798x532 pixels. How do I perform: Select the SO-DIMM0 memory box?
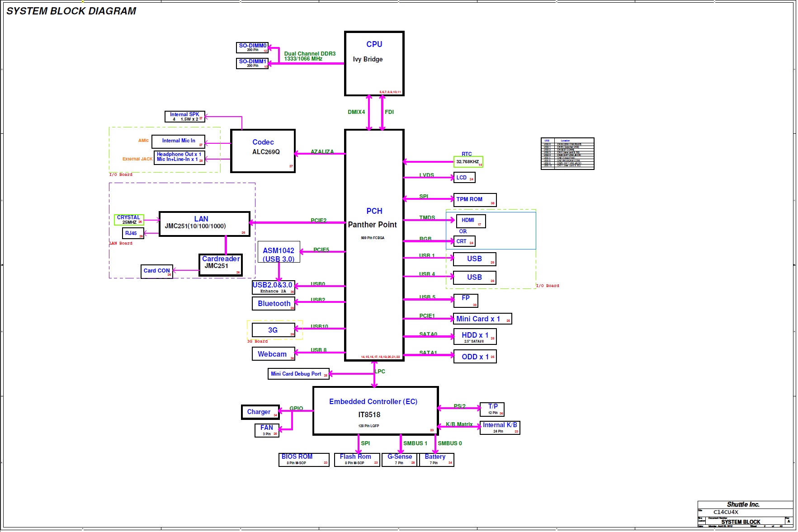coord(252,47)
